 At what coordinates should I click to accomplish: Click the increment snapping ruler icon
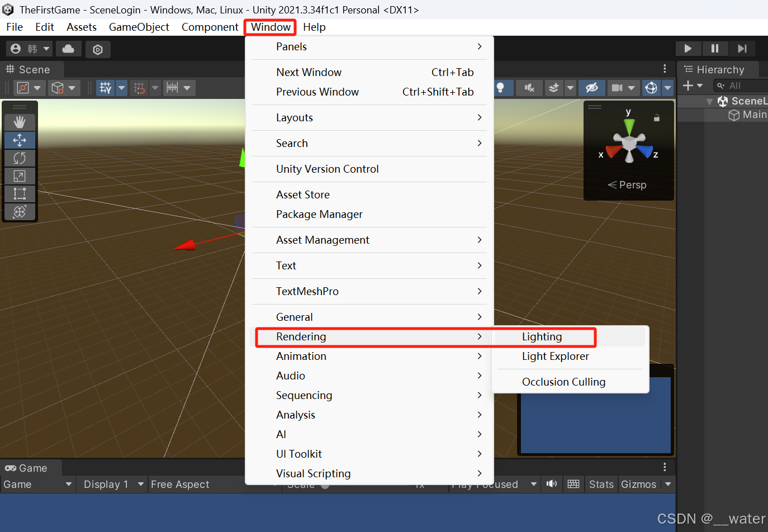[x=172, y=88]
